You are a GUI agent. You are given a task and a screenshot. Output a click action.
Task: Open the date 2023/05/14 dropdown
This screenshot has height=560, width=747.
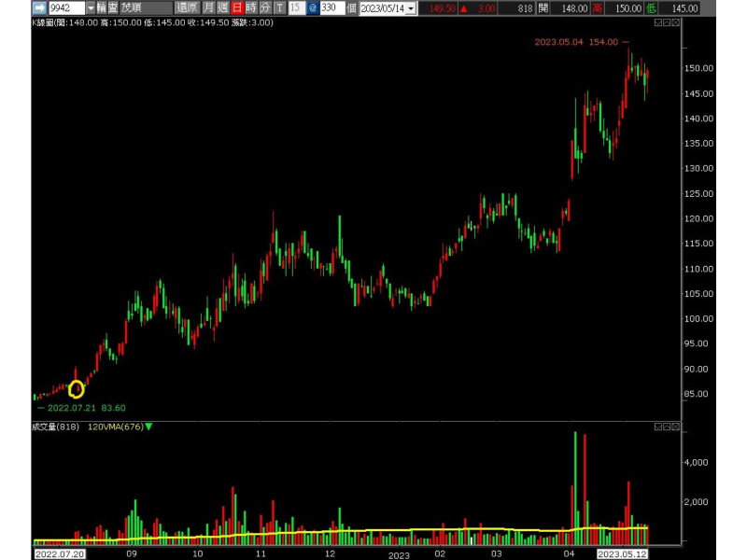tap(411, 8)
